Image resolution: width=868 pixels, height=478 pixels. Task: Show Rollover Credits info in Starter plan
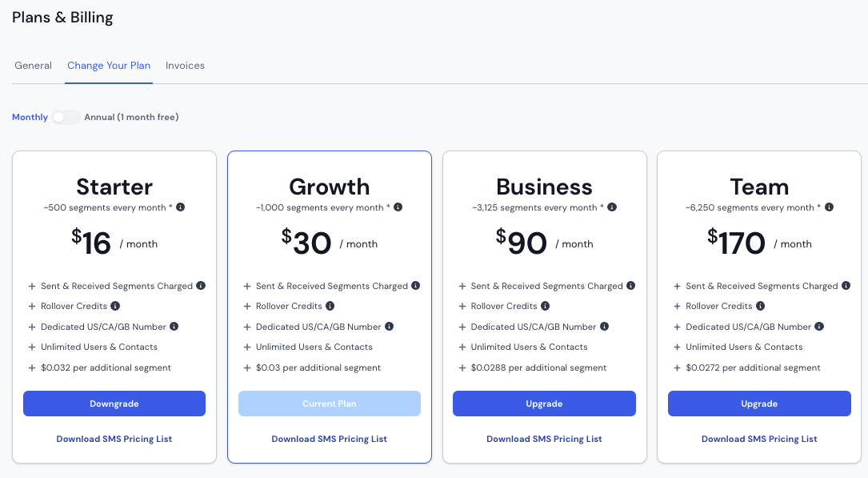[115, 306]
